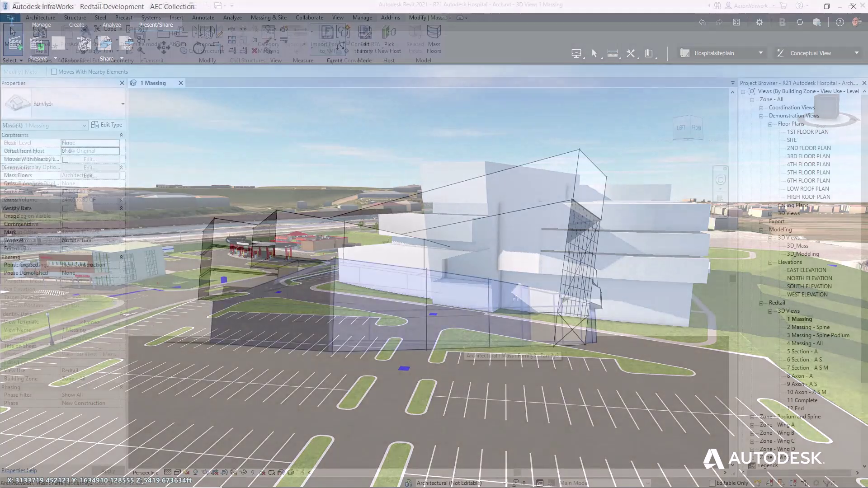The height and width of the screenshot is (488, 868).
Task: Click the Sun Path icon in view controls
Action: [196, 472]
